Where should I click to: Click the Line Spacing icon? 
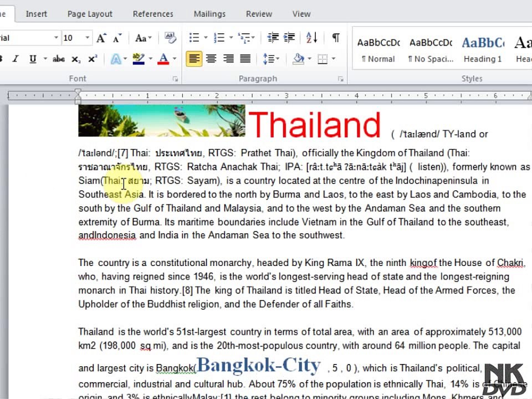coord(269,59)
